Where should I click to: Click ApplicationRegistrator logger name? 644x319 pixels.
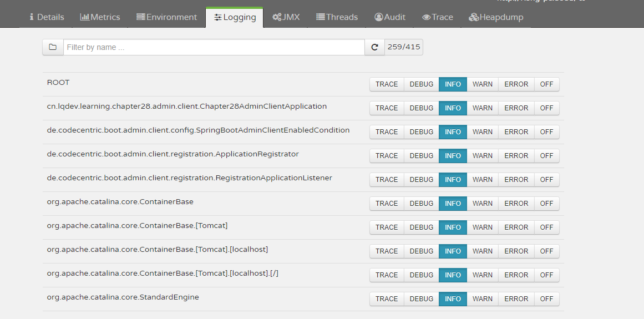[x=173, y=154]
